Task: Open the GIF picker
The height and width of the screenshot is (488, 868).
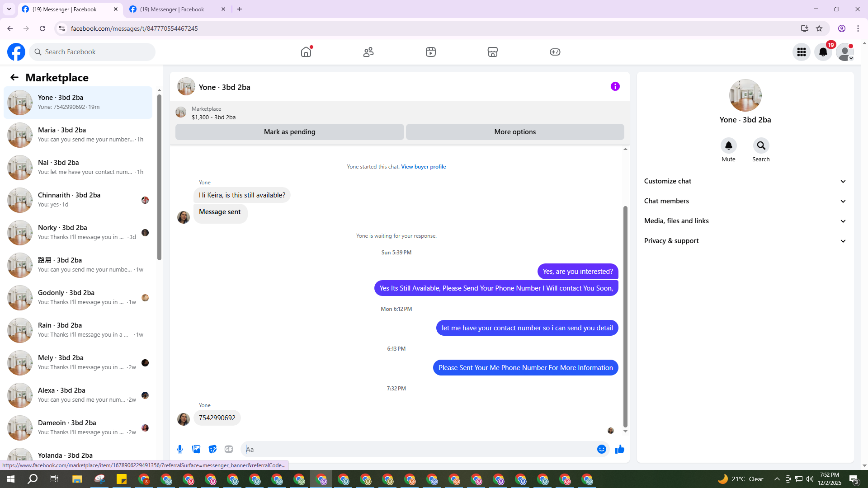Action: [229, 449]
